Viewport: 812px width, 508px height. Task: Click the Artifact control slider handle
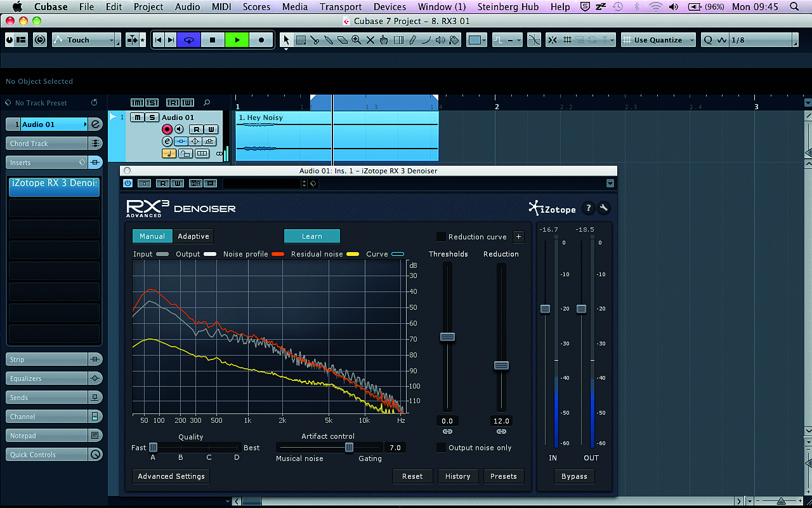(349, 448)
